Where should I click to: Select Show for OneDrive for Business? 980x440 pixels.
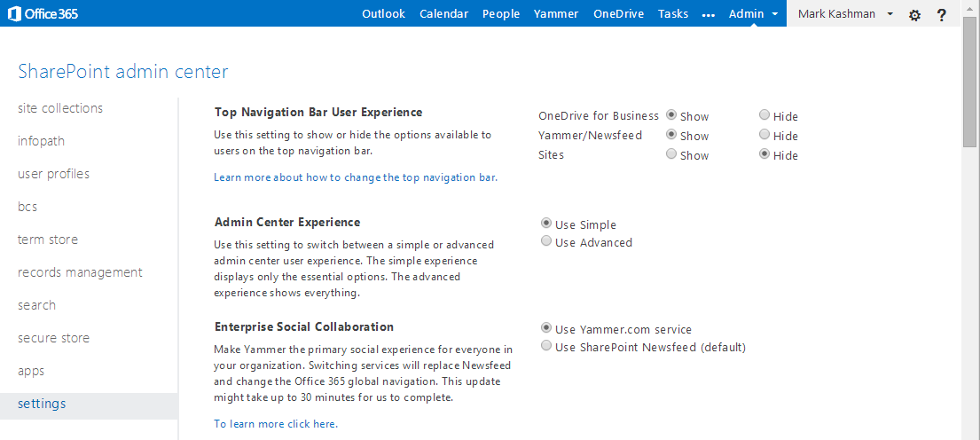coord(671,115)
